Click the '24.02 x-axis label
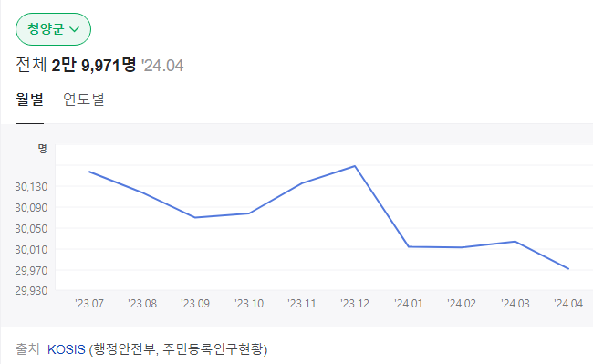Viewport: 593px width, 364px height. [x=462, y=304]
